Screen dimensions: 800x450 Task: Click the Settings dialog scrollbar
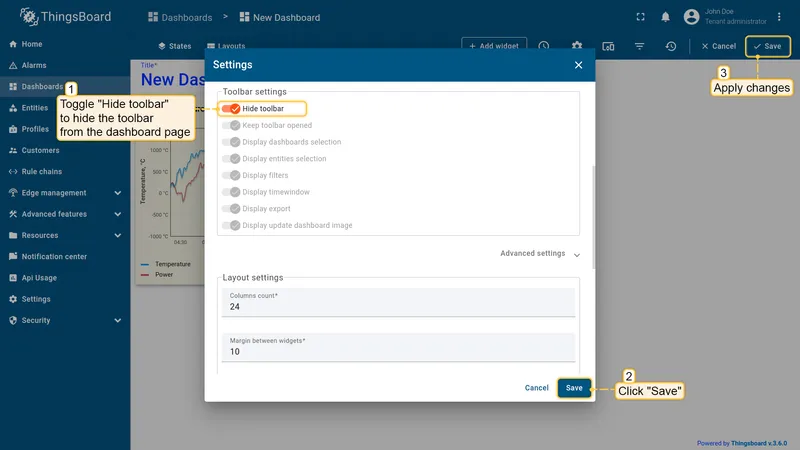click(x=593, y=217)
